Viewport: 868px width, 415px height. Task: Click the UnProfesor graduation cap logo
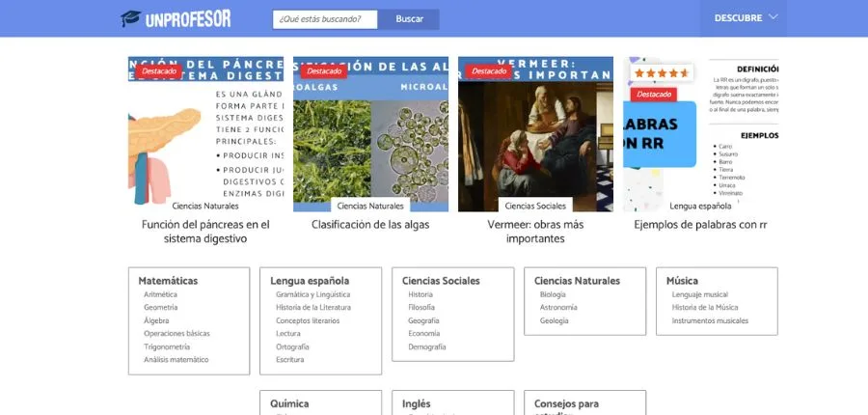tap(131, 18)
